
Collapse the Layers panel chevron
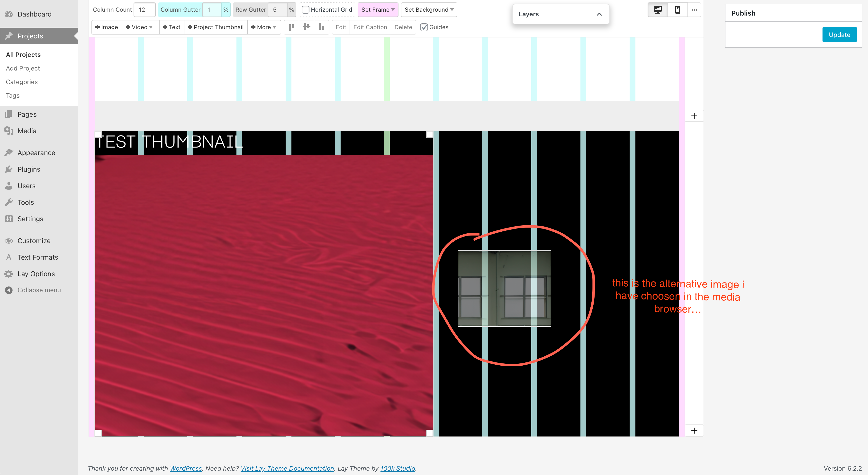(599, 14)
